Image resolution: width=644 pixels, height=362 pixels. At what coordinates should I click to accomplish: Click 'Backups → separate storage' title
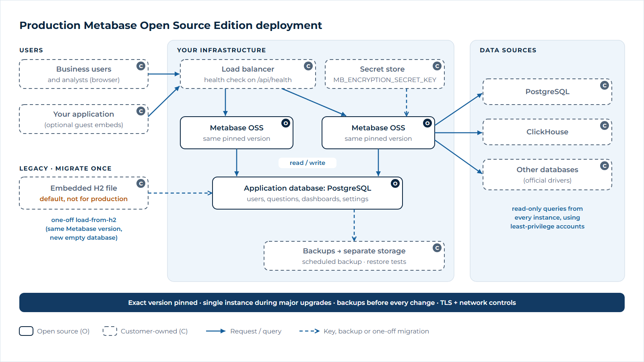[x=354, y=251]
